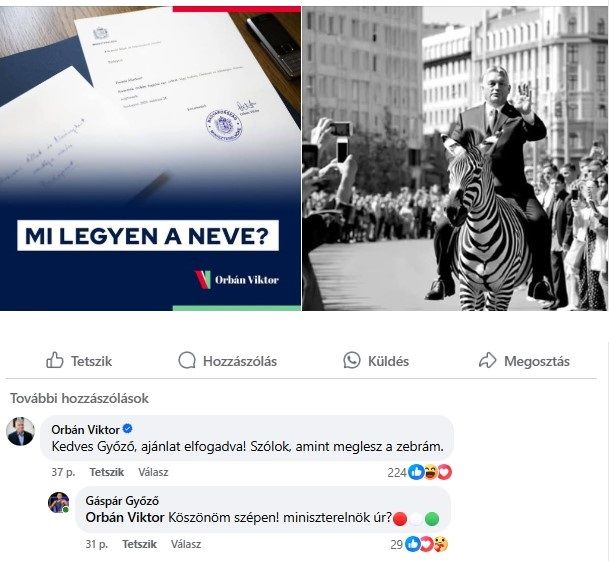Open Orbán Viktor's commenter profile picture

pos(20,431)
